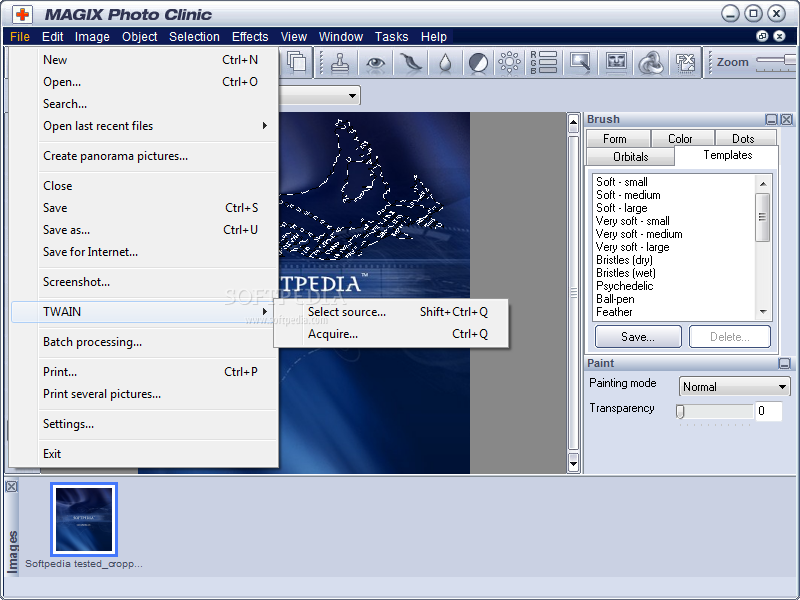This screenshot has width=800, height=600.
Task: Open the knot distortion effects icon
Action: coord(651,63)
